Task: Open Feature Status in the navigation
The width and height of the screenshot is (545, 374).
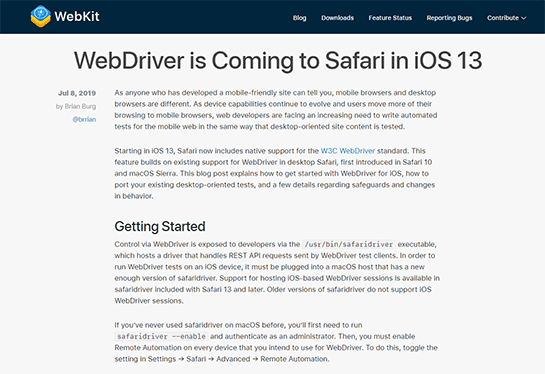Action: pos(390,18)
